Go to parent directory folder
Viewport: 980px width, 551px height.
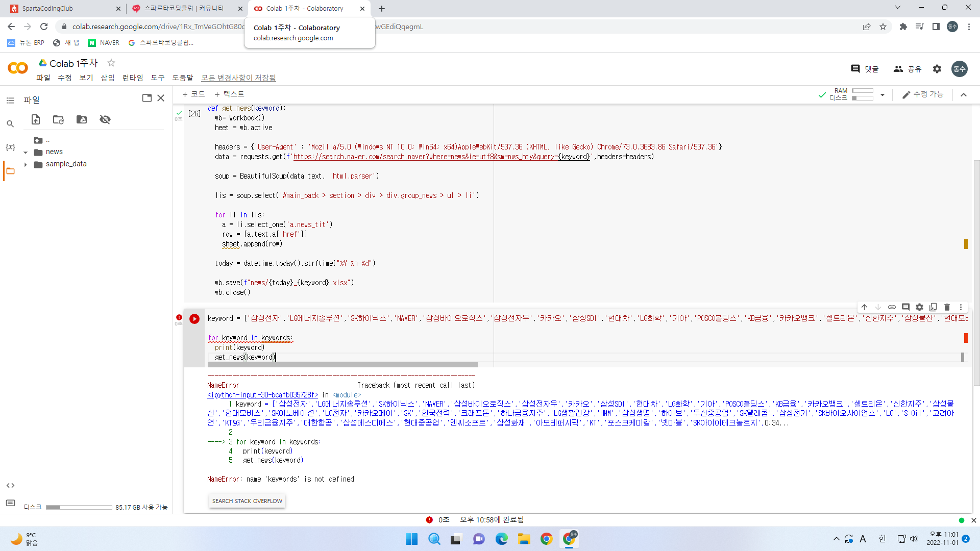(38, 140)
